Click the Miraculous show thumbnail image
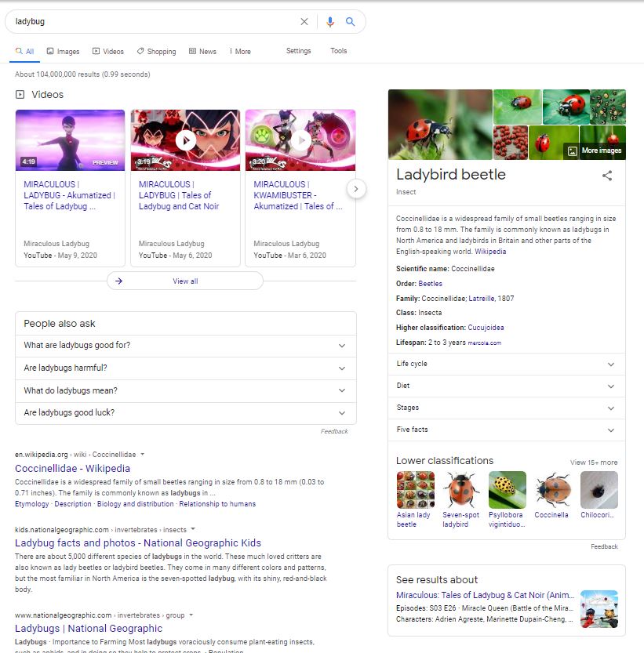Viewport: 644px width, 653px height. tap(599, 609)
